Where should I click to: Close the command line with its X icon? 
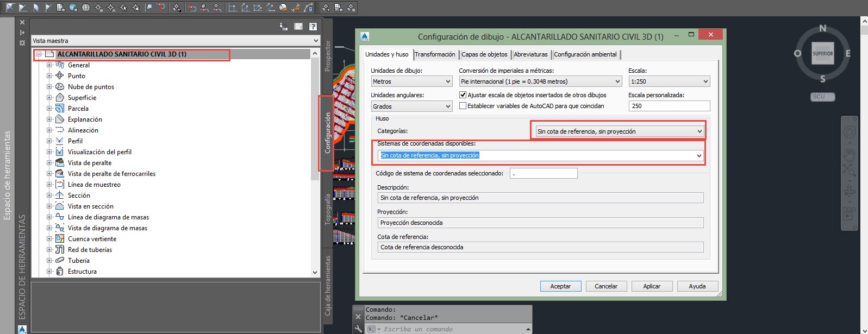358,317
